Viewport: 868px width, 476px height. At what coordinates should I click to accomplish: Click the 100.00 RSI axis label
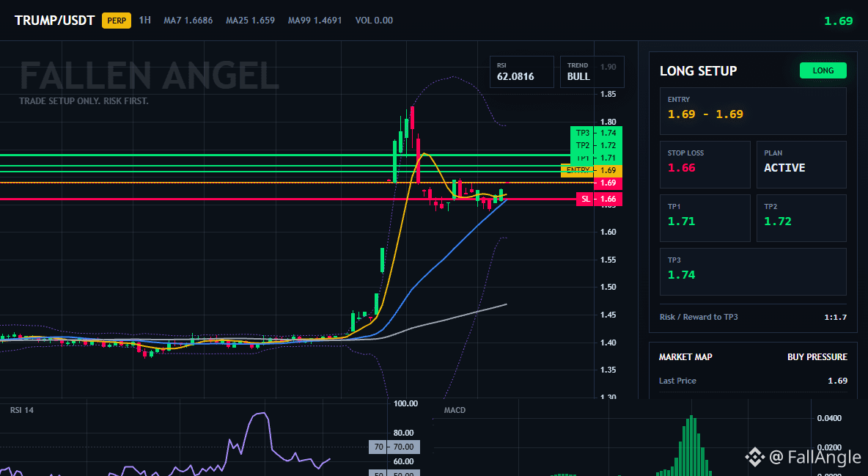(405, 404)
